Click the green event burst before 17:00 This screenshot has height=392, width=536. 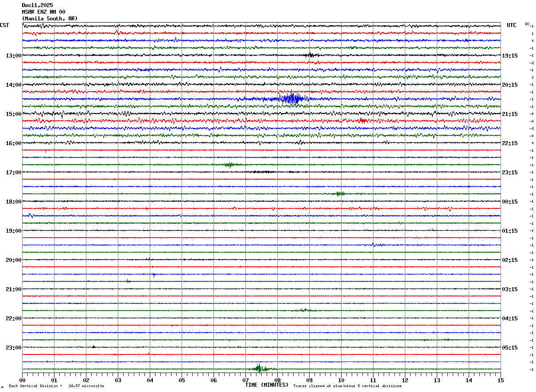point(230,165)
